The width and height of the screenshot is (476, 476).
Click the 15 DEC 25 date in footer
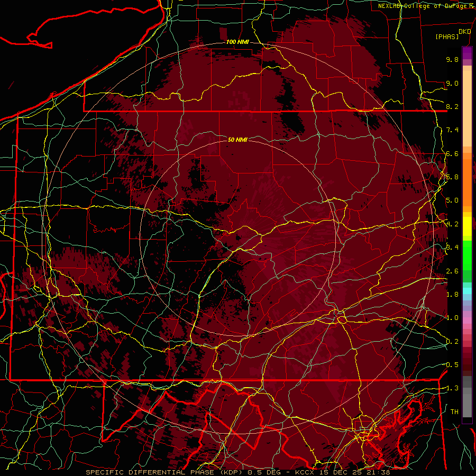[x=342, y=472]
